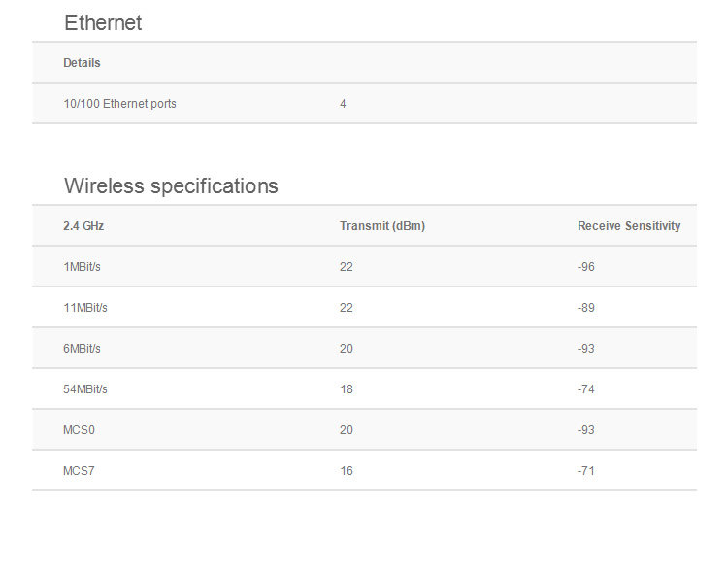The height and width of the screenshot is (573, 728).
Task: Click receive sensitivity value -71
Action: 585,471
